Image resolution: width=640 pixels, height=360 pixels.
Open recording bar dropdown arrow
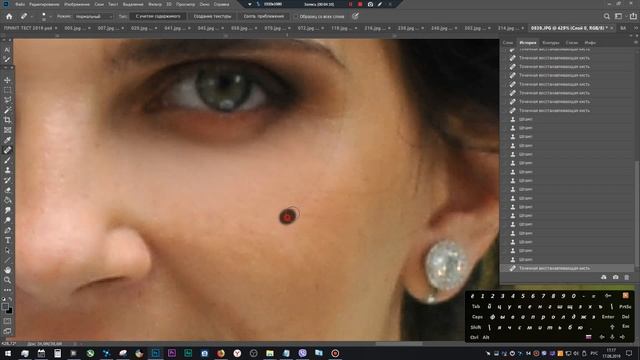tap(250, 4)
